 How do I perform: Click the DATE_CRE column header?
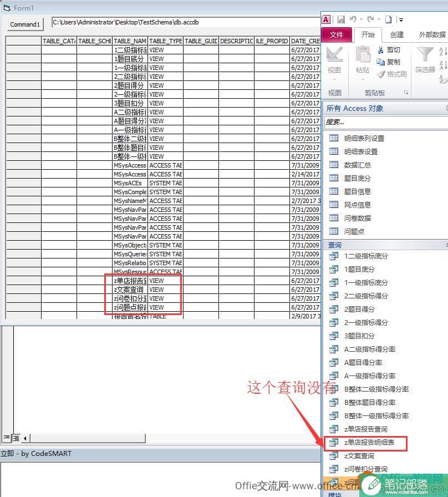point(306,41)
